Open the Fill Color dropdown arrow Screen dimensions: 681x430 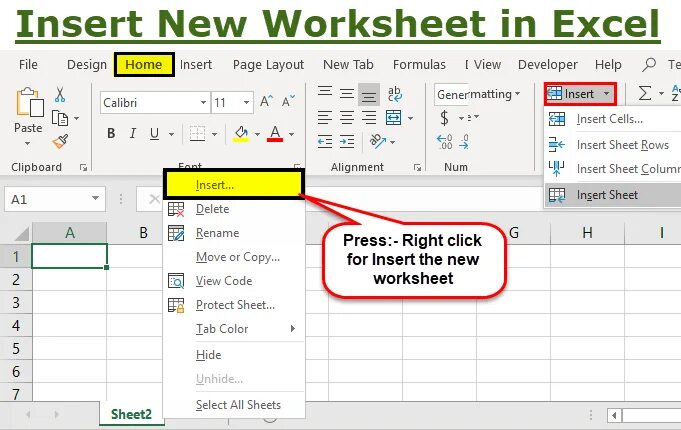pyautogui.click(x=257, y=134)
